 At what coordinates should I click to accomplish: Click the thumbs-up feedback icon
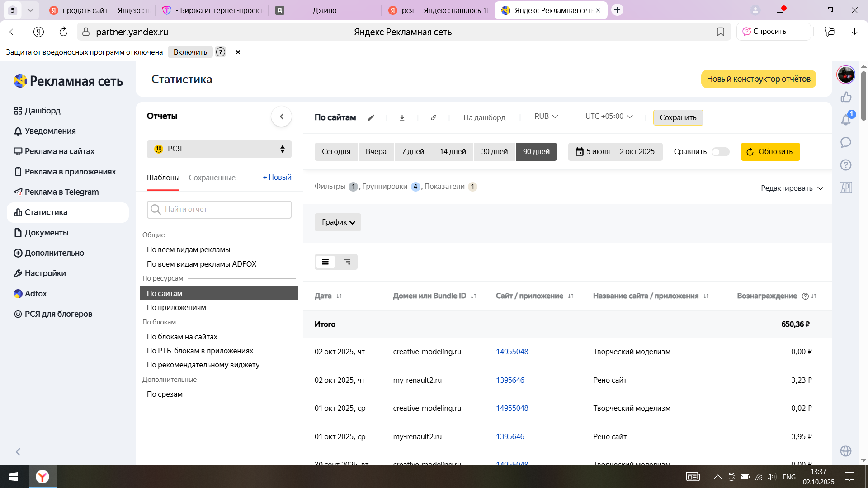pos(846,97)
